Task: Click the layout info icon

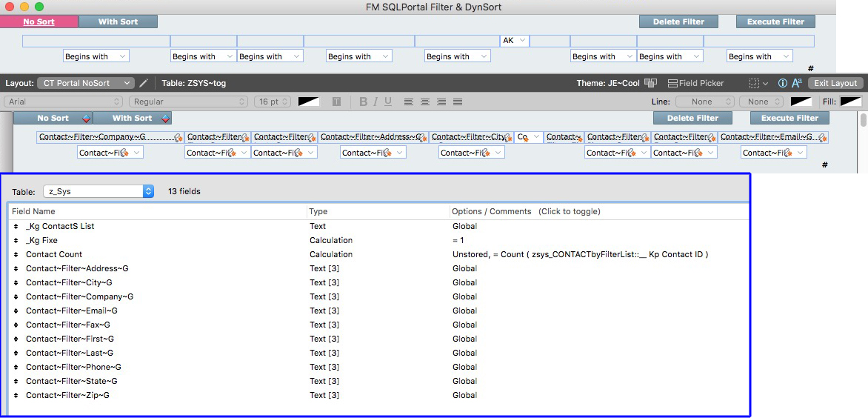Action: point(783,84)
